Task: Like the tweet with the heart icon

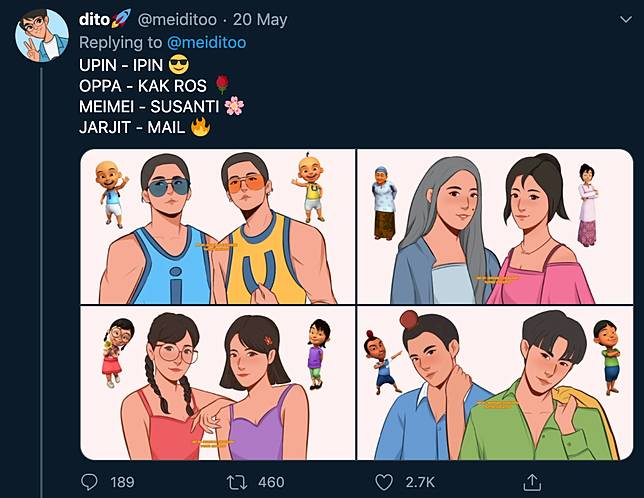Action: tap(385, 482)
